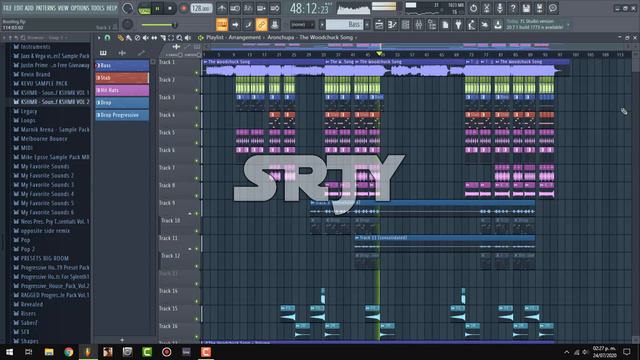Expand the Revealed browser folder
The height and width of the screenshot is (360, 640).
tap(31, 304)
